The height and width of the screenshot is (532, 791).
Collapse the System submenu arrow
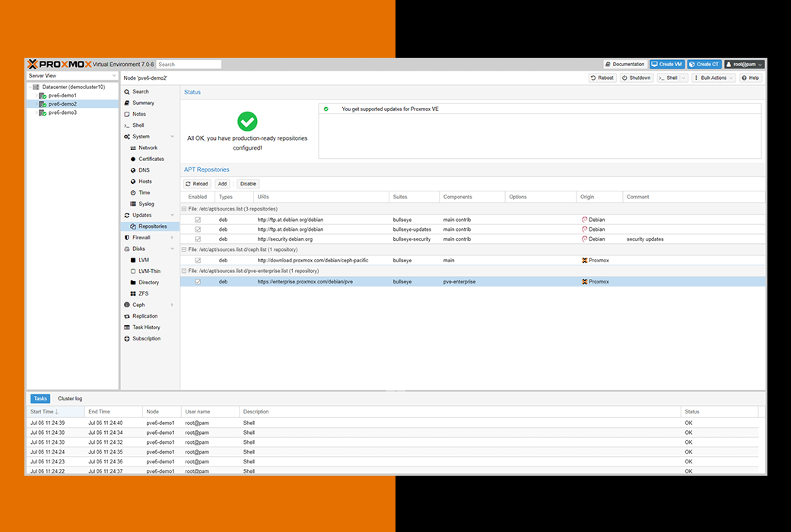coord(173,137)
